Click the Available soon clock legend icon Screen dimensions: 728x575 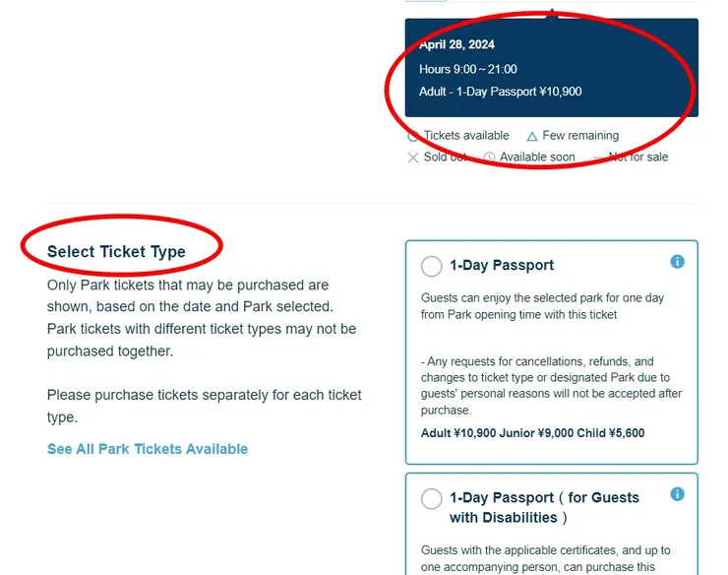click(489, 158)
